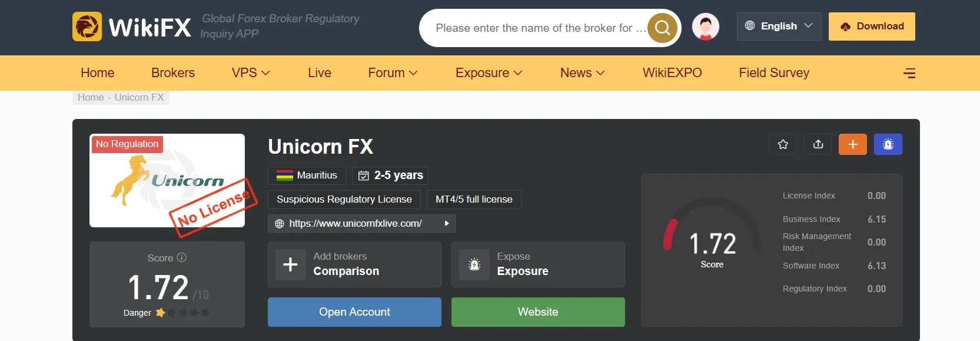Click the alarm icon in Expose Exposure
980x341 pixels.
[x=474, y=264]
